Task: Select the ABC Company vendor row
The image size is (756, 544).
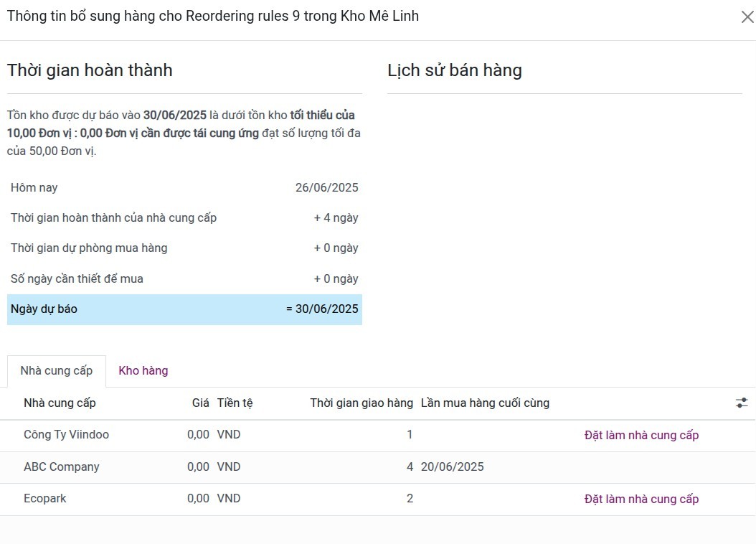Action: (62, 467)
